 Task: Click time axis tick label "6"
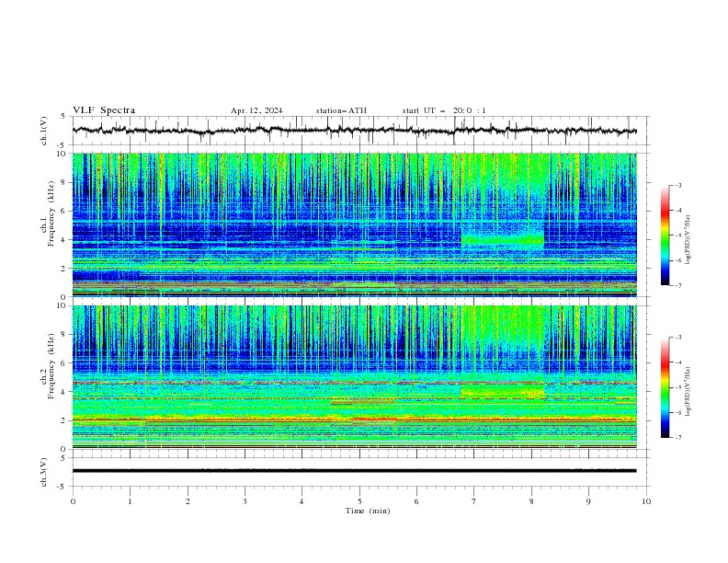tap(416, 501)
